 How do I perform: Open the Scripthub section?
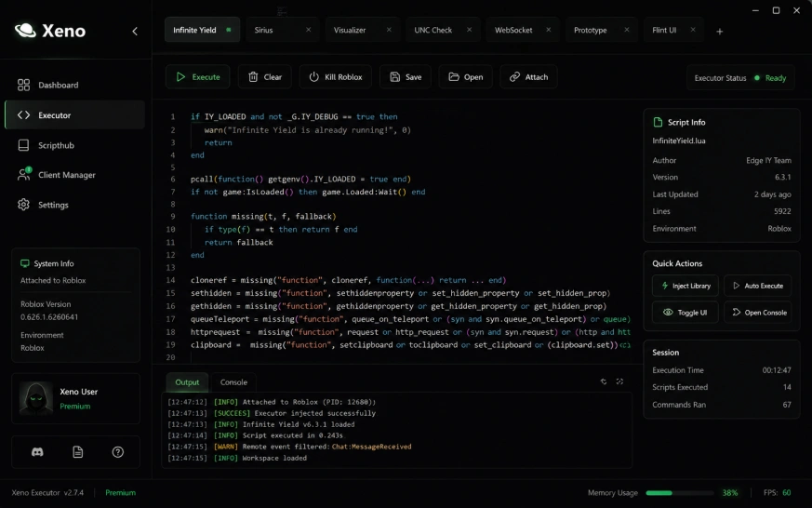pos(74,145)
